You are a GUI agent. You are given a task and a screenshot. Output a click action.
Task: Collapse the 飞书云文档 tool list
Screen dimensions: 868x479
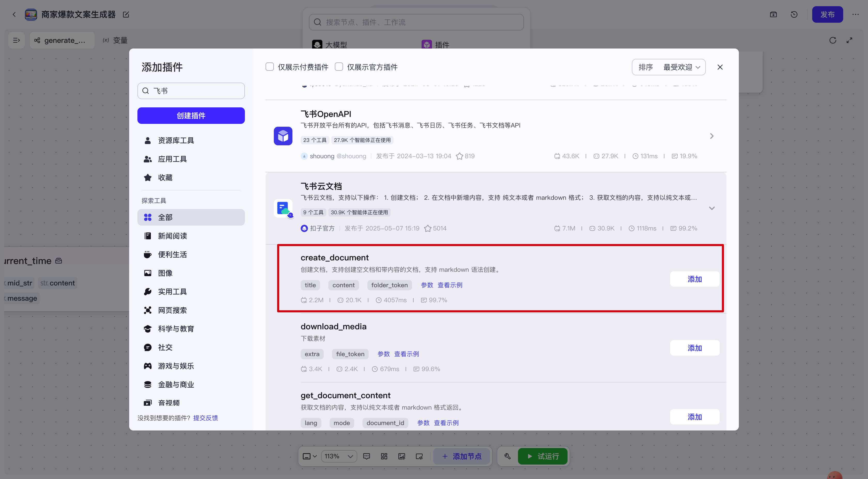[x=712, y=208]
